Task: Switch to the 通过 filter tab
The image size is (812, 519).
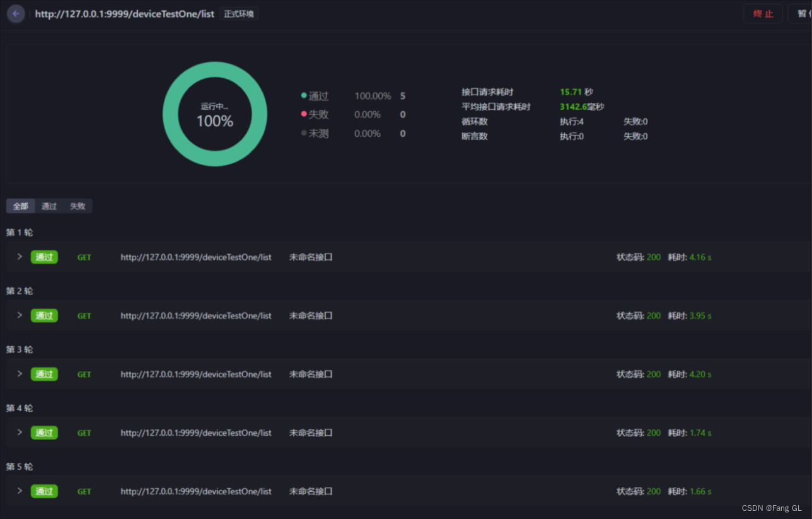Action: point(49,206)
